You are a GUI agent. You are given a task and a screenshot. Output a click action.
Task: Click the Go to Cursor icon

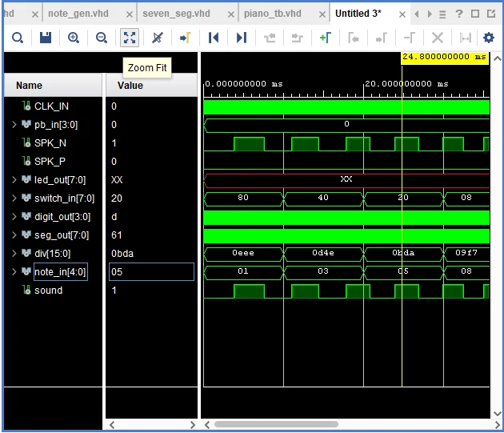click(186, 38)
